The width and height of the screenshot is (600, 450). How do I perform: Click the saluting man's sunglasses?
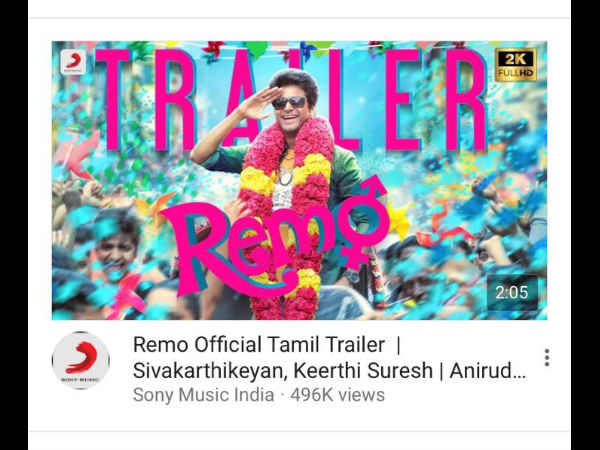tap(289, 103)
